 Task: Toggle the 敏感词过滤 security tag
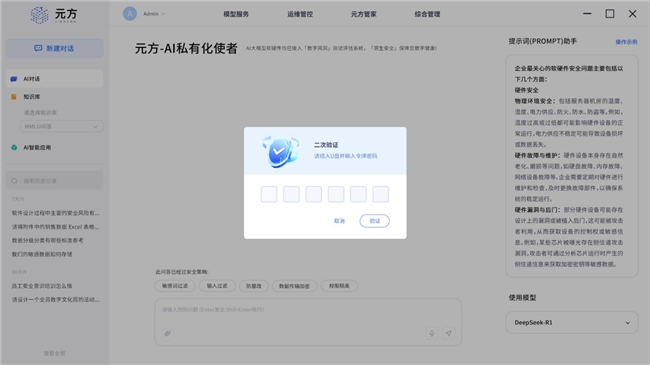[x=175, y=286]
